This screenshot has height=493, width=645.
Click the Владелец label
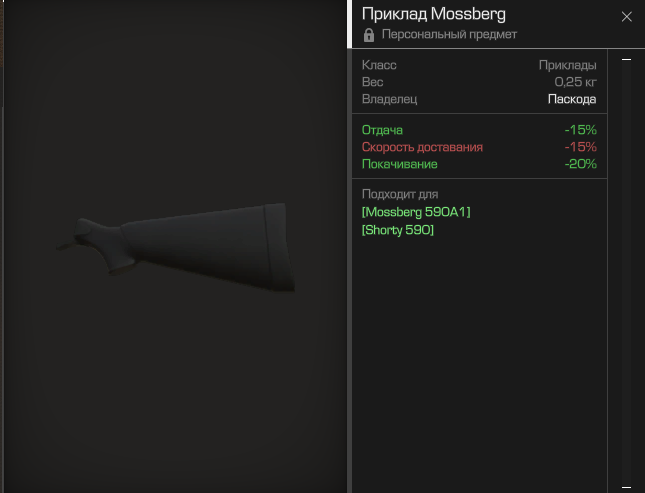[x=389, y=99]
